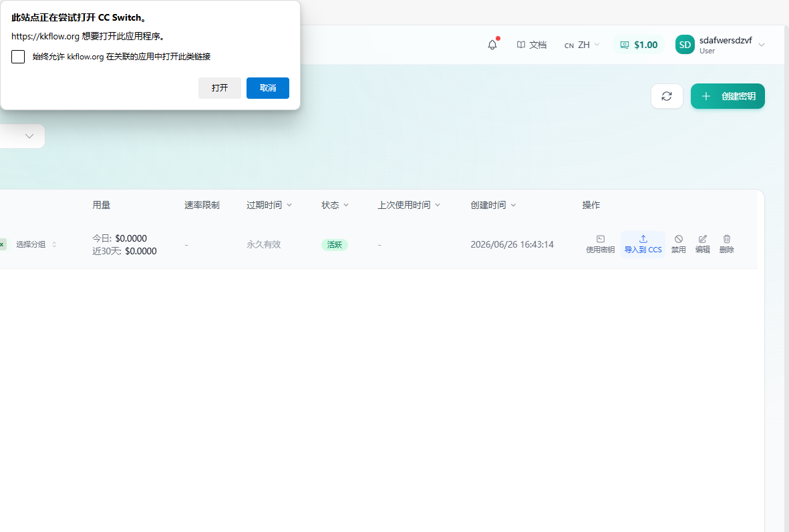Screen dimensions: 789x532
Task: Expand the filter dropdown chevron below the dialog
Action: coord(29,136)
